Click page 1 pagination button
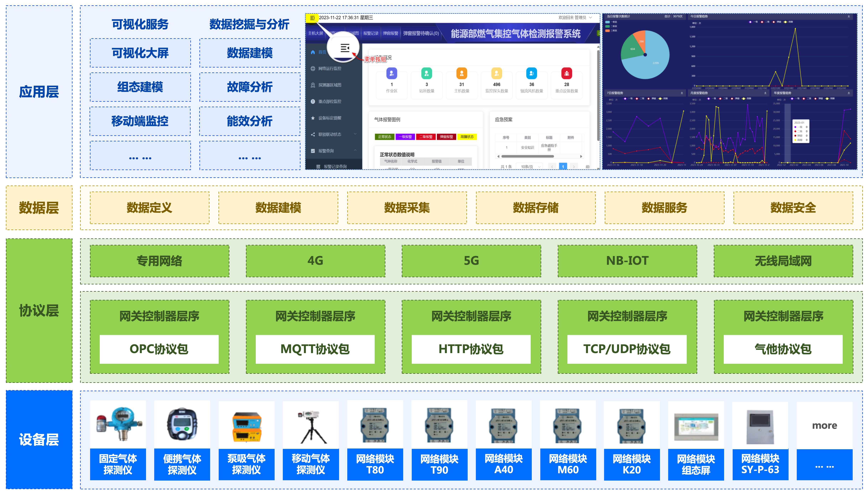 click(x=563, y=167)
